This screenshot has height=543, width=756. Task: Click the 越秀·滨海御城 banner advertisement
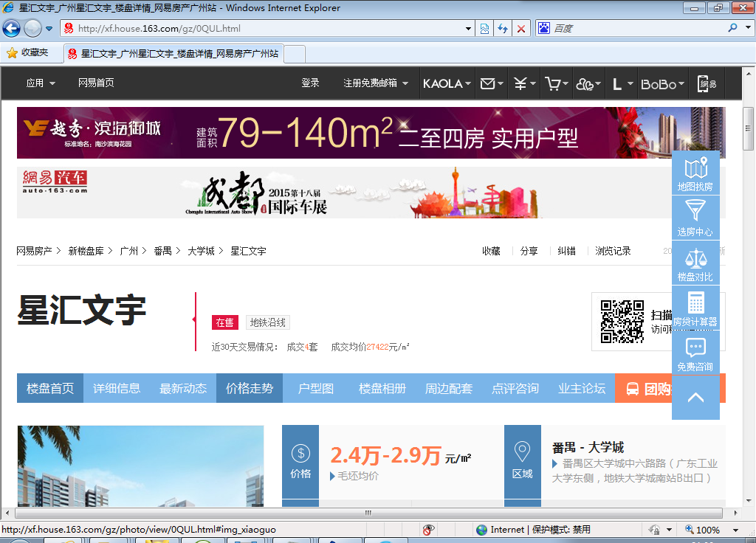[x=371, y=133]
